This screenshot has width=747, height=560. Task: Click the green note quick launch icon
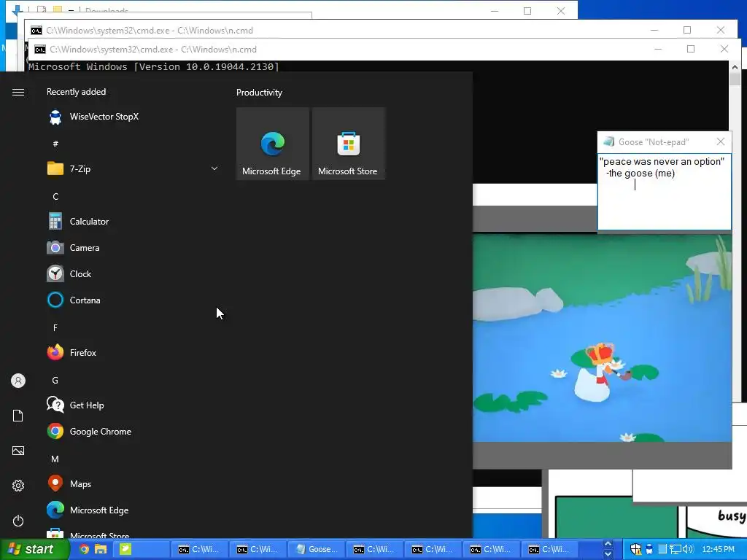pos(125,549)
